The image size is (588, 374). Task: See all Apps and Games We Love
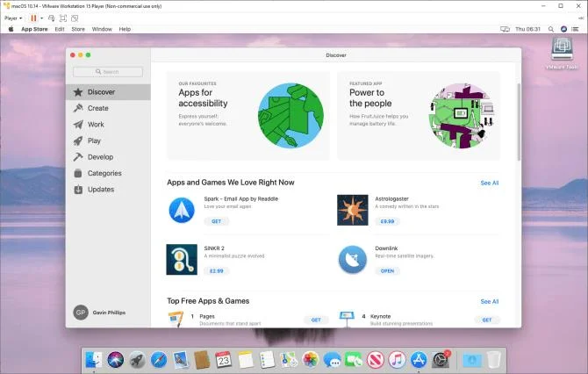tap(490, 183)
